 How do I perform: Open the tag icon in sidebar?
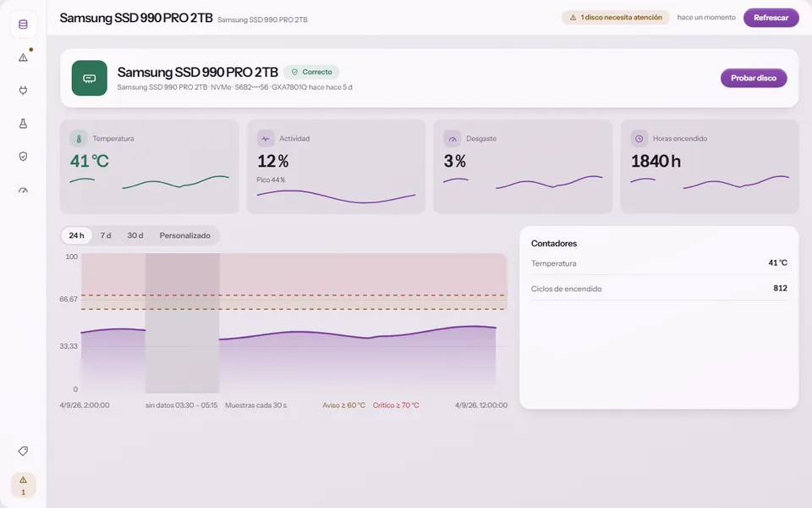pos(23,451)
